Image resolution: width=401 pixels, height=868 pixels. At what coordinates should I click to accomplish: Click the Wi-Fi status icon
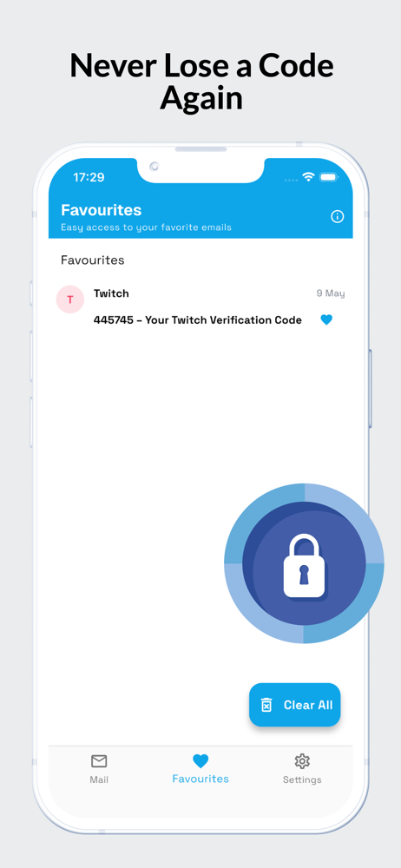(x=308, y=177)
